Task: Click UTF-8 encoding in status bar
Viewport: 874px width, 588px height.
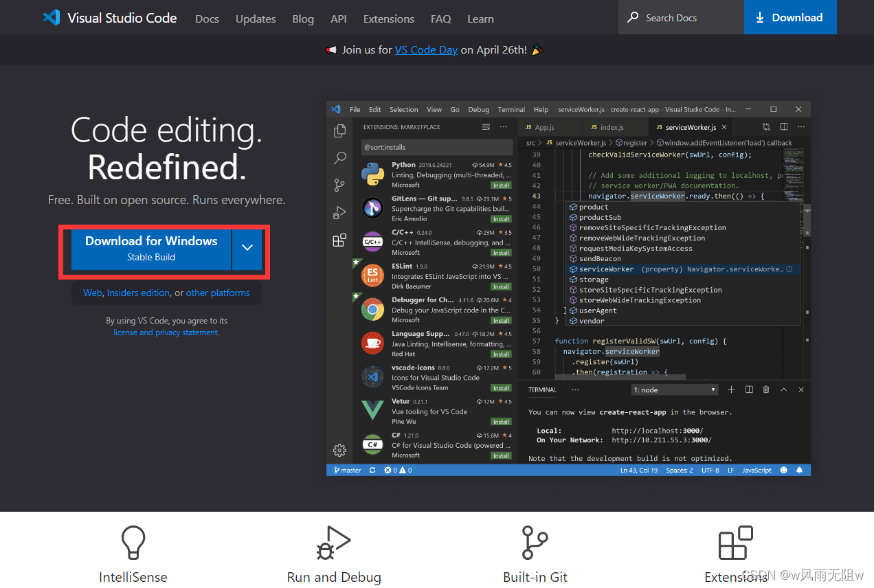Action: click(x=710, y=471)
